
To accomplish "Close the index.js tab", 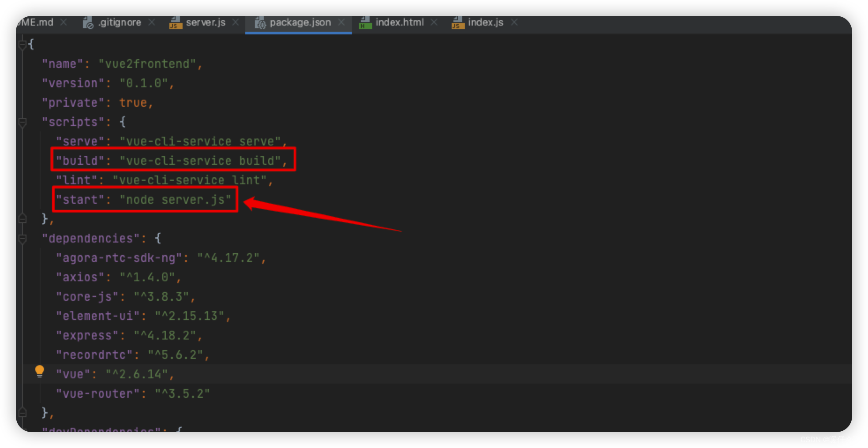I will coord(514,22).
